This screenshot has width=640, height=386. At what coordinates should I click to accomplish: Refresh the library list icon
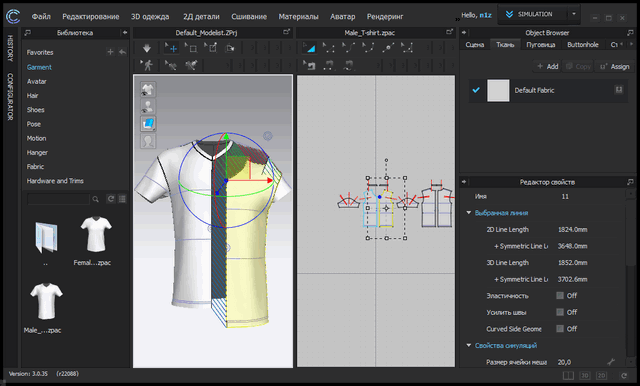(111, 199)
